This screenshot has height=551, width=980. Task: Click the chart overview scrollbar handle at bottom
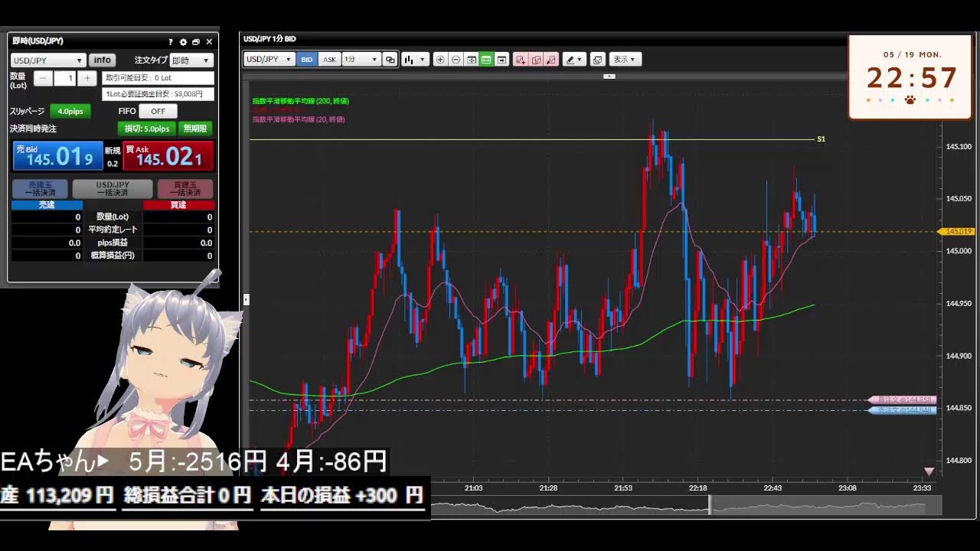click(x=710, y=505)
